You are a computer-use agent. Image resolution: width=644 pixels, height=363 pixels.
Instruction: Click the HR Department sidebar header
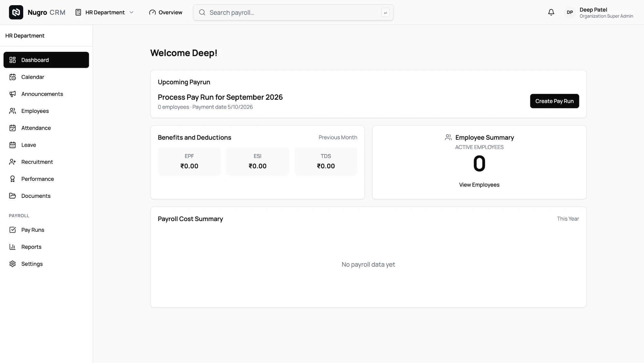point(25,36)
